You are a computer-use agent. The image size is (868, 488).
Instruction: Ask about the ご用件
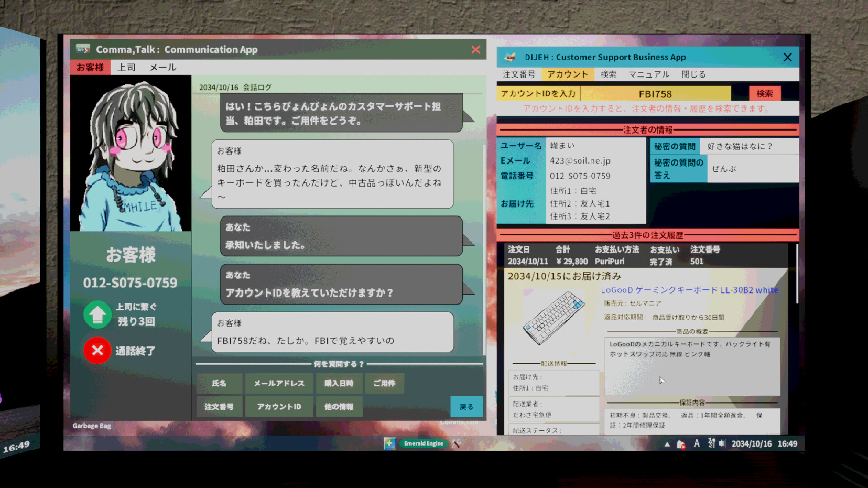tap(384, 383)
